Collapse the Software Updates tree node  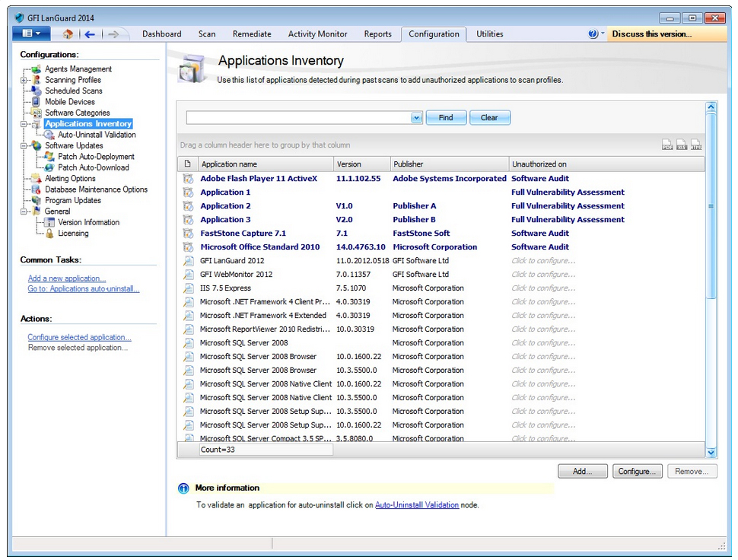point(24,146)
